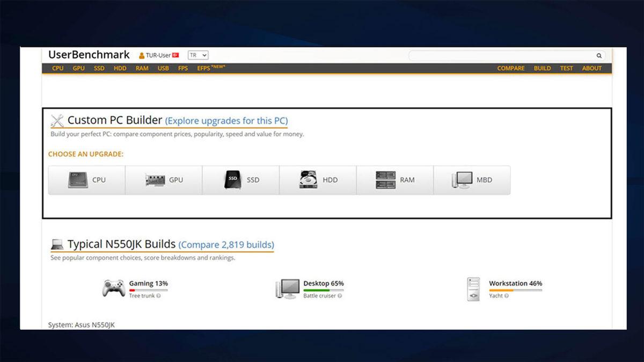The image size is (644, 362).
Task: Open the TR language dropdown
Action: coord(197,55)
